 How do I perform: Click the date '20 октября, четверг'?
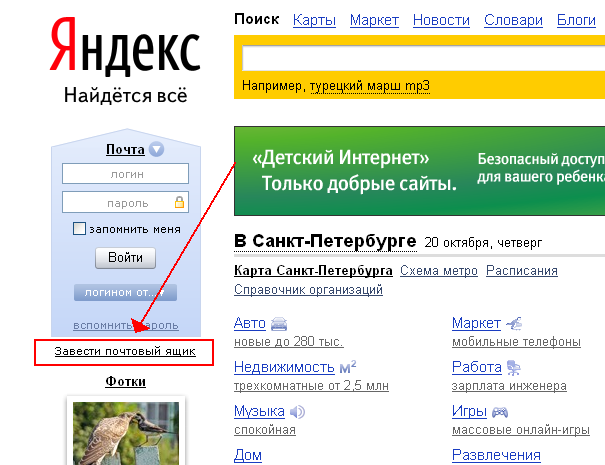tap(483, 243)
